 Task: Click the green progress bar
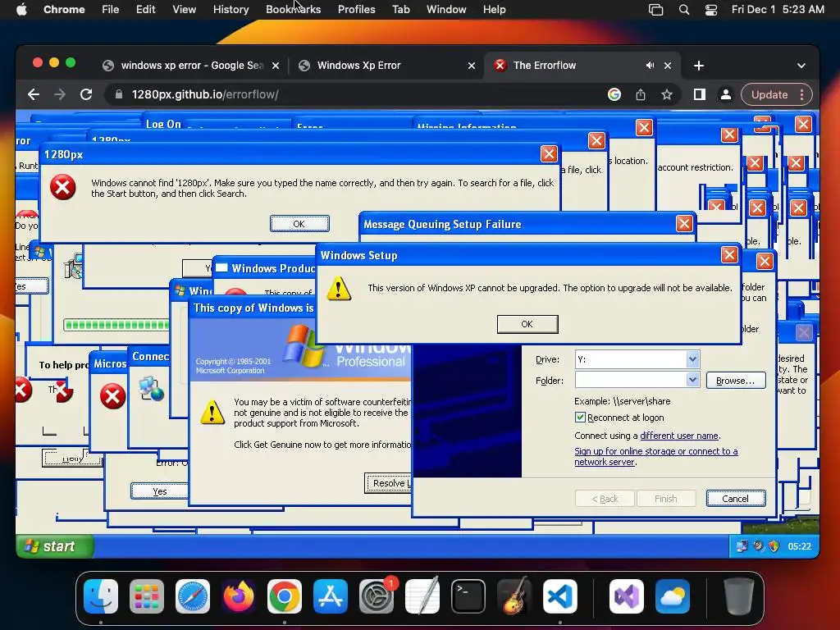116,325
